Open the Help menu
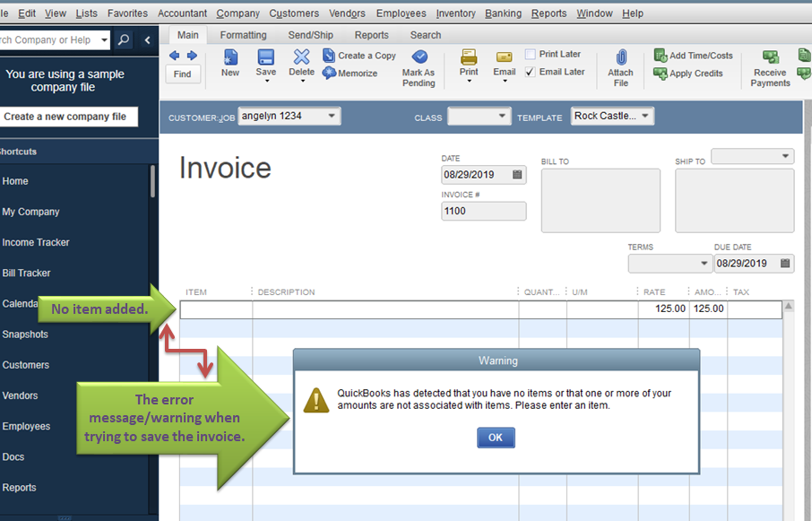The image size is (812, 521). click(x=633, y=13)
